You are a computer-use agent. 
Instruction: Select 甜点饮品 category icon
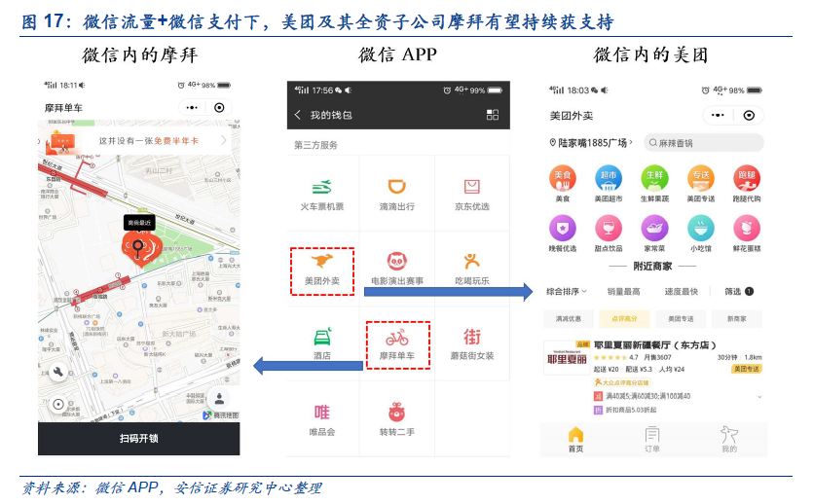609,234
